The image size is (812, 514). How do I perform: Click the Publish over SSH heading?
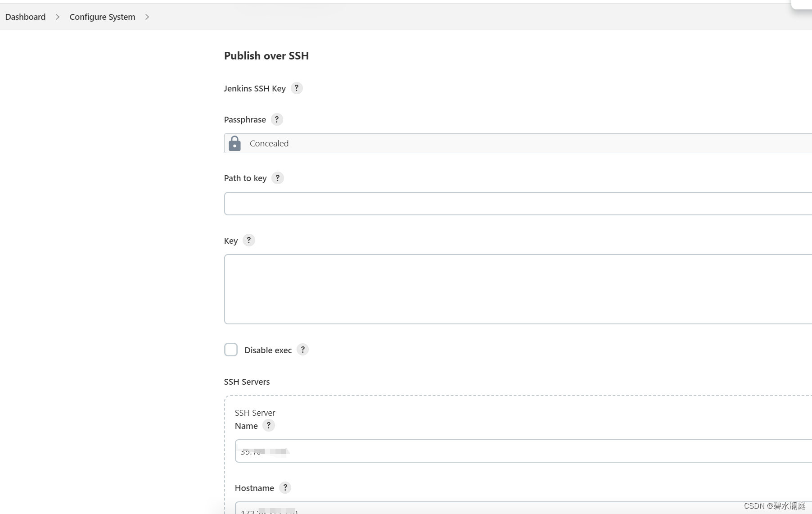(x=266, y=56)
